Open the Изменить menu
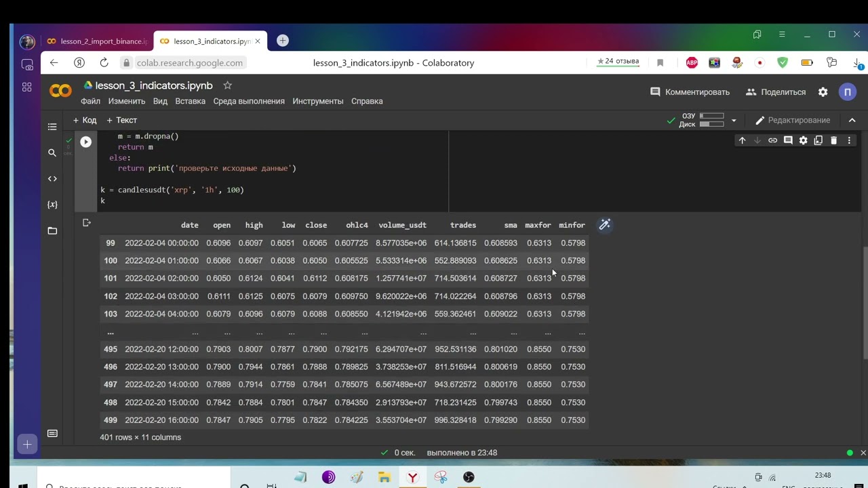This screenshot has width=868, height=488. pos(127,101)
